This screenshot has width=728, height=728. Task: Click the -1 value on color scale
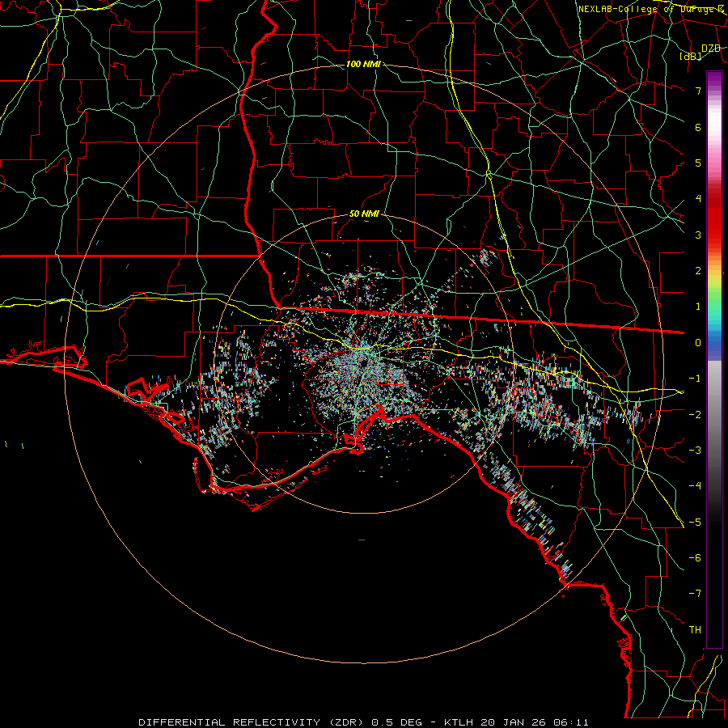[695, 379]
